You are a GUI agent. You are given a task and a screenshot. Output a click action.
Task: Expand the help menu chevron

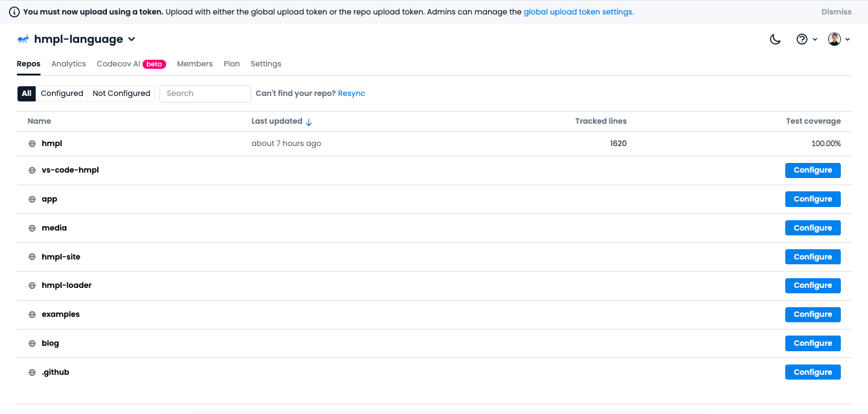pyautogui.click(x=815, y=39)
